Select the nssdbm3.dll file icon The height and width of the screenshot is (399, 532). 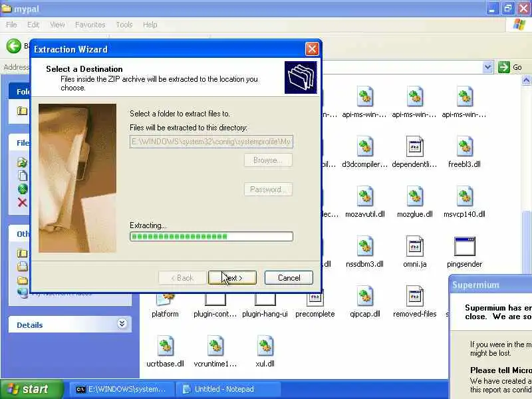click(364, 246)
